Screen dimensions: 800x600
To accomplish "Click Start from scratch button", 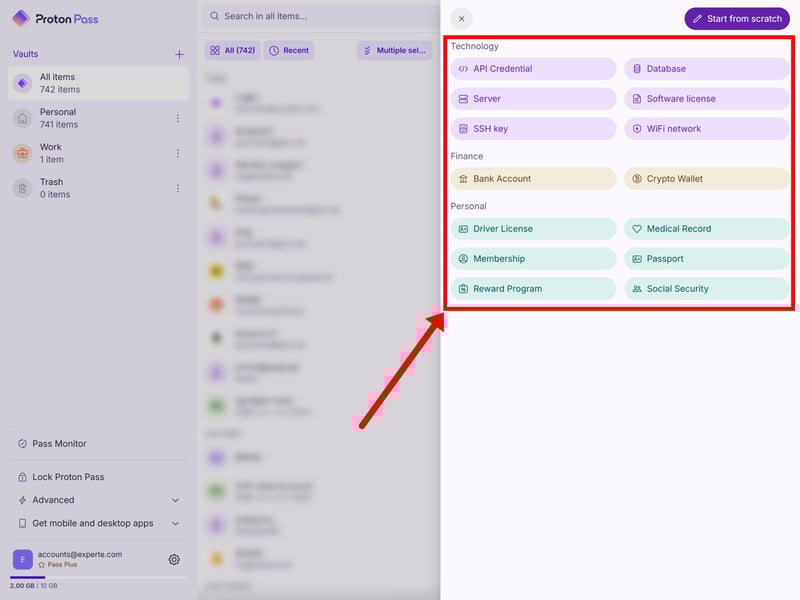I will click(x=737, y=19).
